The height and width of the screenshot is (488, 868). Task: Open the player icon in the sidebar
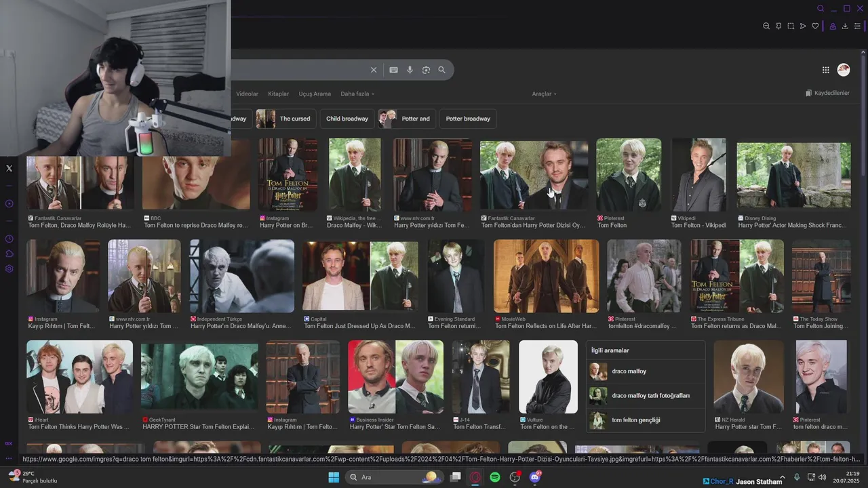(x=9, y=203)
